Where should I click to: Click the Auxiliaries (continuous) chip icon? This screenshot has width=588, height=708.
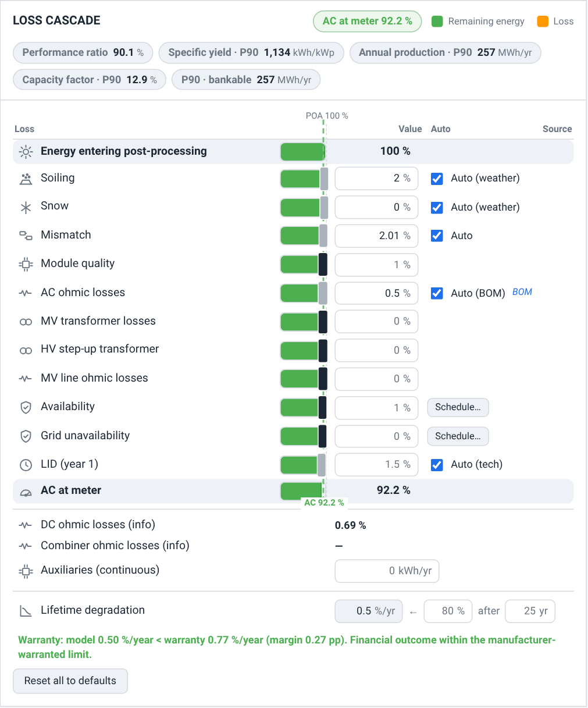coord(26,571)
